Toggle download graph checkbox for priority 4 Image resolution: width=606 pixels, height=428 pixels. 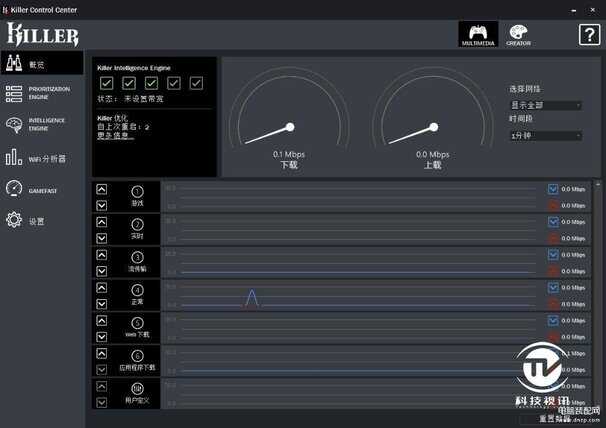[x=553, y=287]
